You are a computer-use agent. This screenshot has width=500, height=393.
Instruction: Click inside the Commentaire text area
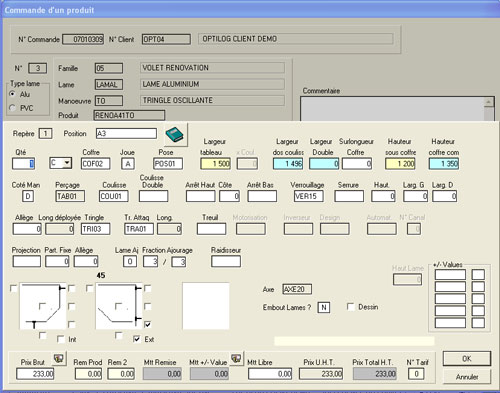(x=392, y=109)
